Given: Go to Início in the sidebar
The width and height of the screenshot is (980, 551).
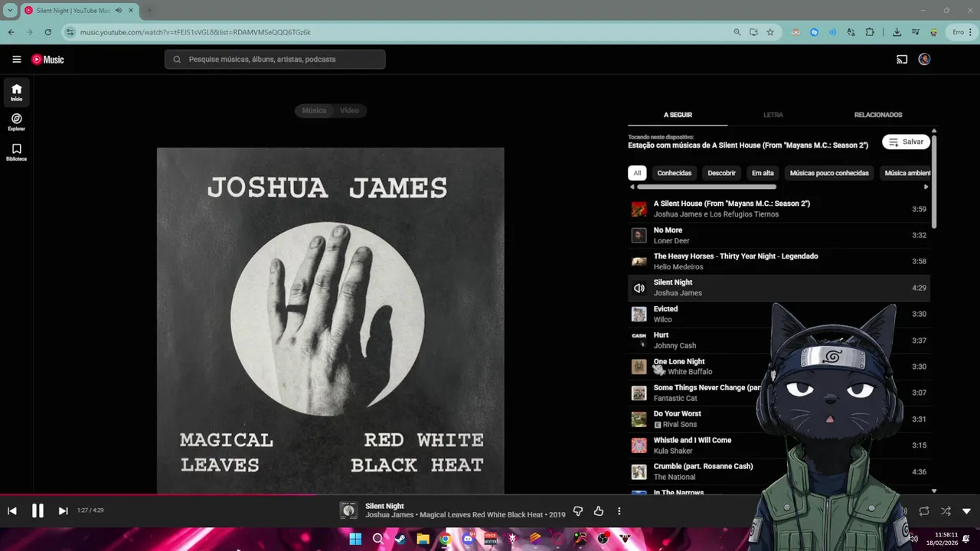Looking at the screenshot, I should pos(16,93).
